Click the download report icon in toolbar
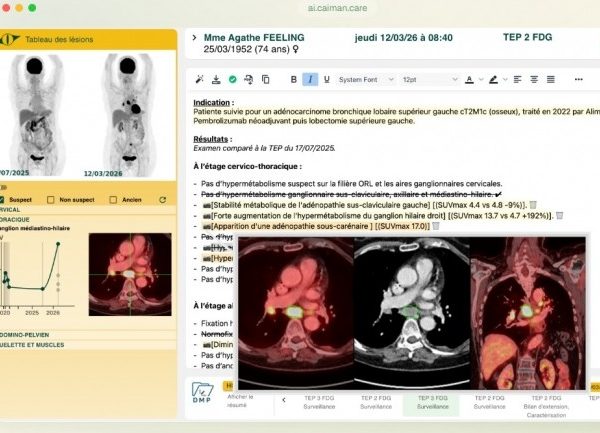 coord(216,79)
